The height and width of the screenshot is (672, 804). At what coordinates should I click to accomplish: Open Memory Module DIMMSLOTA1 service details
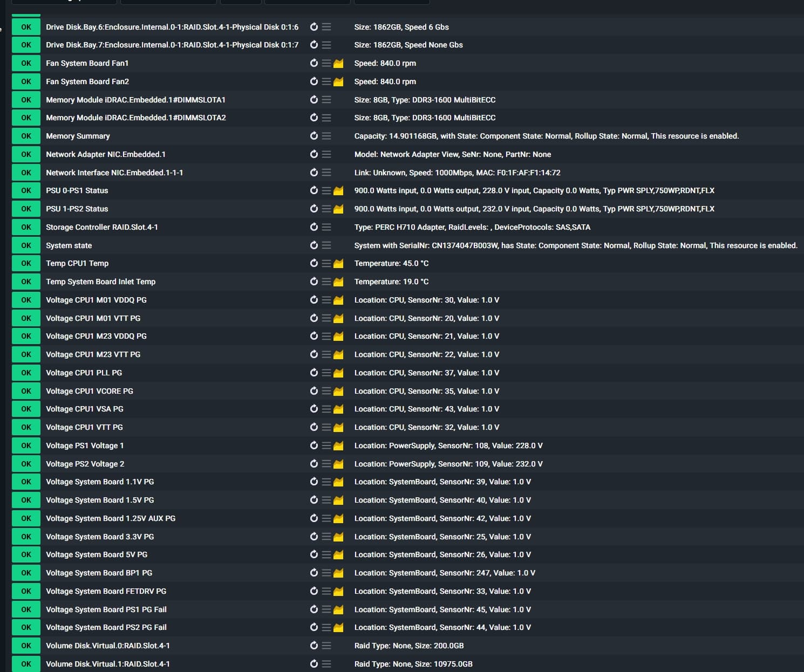(x=135, y=100)
